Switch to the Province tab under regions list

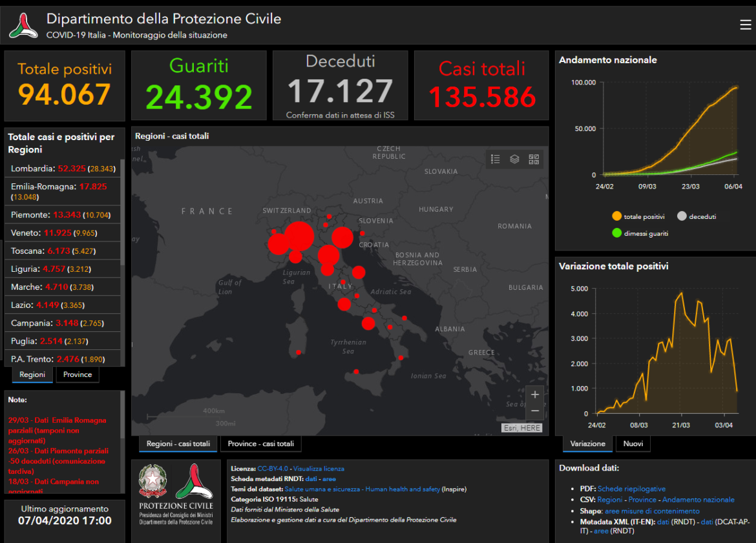pos(78,374)
